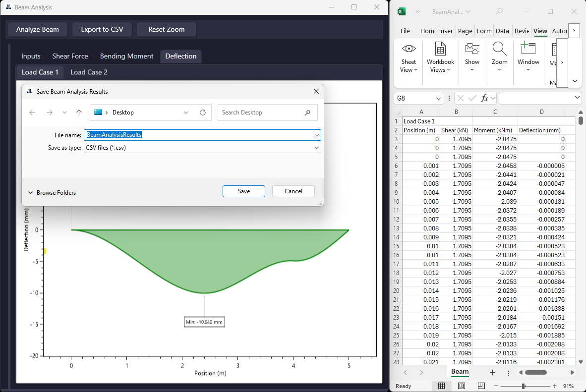The width and height of the screenshot is (586, 392).
Task: Open the Name Box dropdown for G8
Action: coord(438,98)
